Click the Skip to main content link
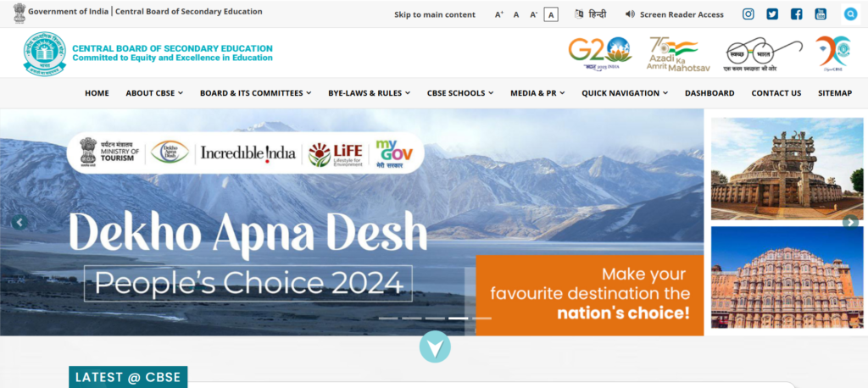This screenshot has height=388, width=868. click(x=435, y=15)
